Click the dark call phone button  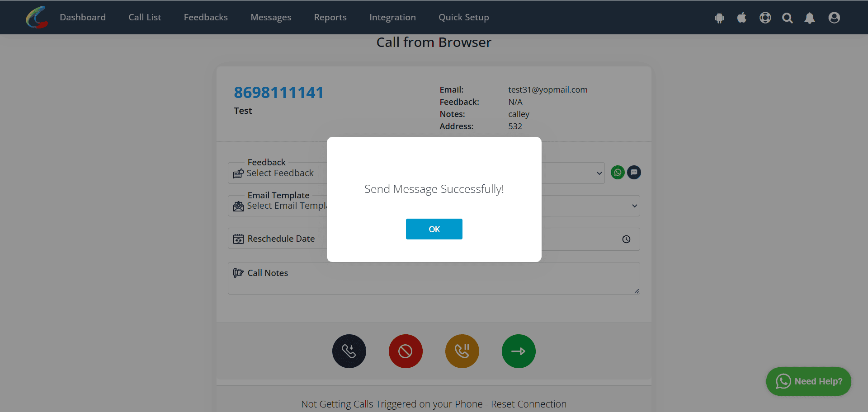pyautogui.click(x=349, y=351)
